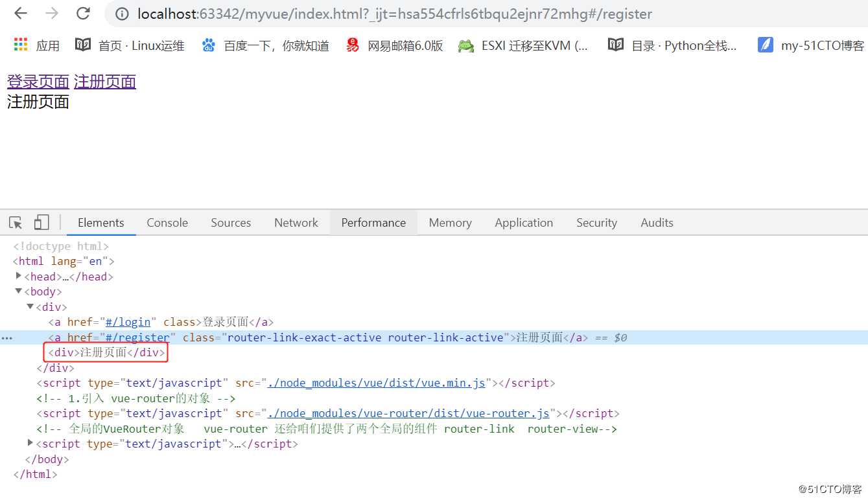
Task: Select the closing </html> line
Action: click(x=35, y=474)
